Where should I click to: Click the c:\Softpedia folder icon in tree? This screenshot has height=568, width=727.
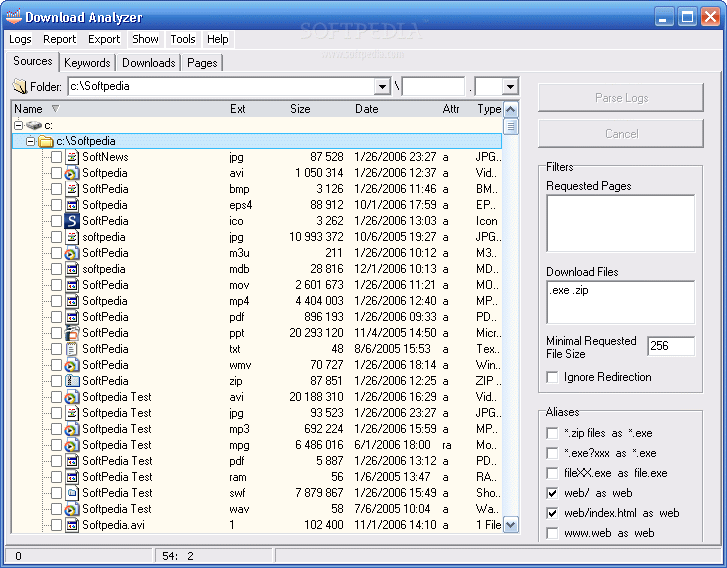coord(45,141)
